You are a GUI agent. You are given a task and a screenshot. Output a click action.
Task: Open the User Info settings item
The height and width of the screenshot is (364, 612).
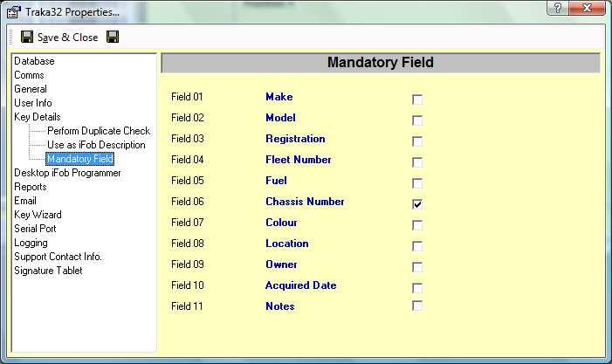click(x=33, y=103)
